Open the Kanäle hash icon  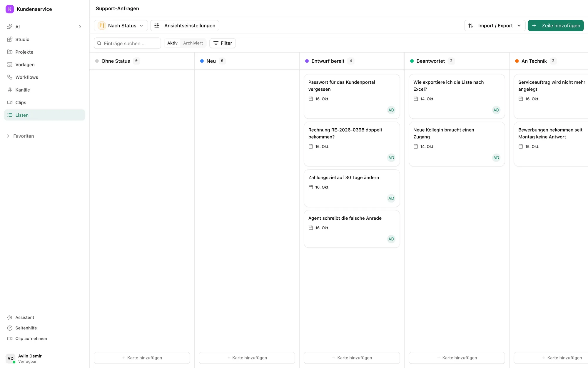[x=10, y=90]
